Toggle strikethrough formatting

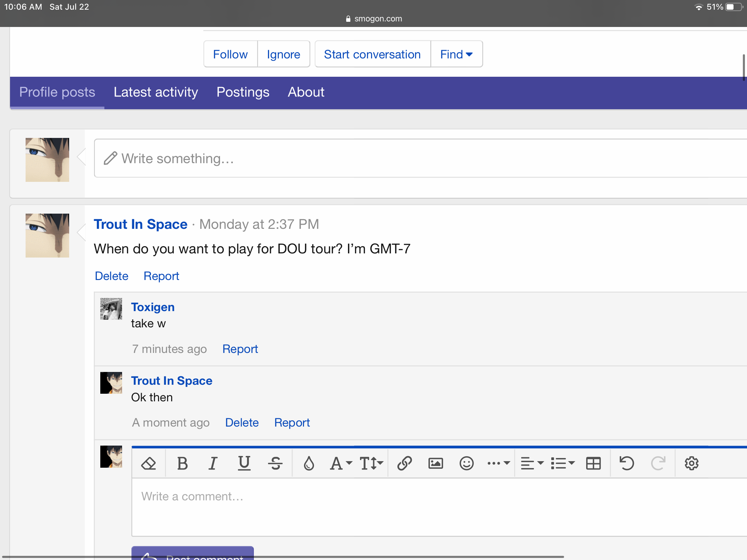(275, 463)
